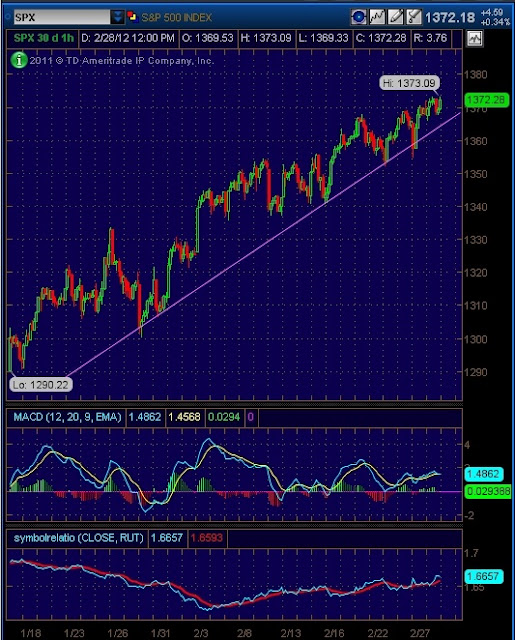Click the green 0.029388 axis bubble
This screenshot has height=640, width=515.
[x=488, y=491]
